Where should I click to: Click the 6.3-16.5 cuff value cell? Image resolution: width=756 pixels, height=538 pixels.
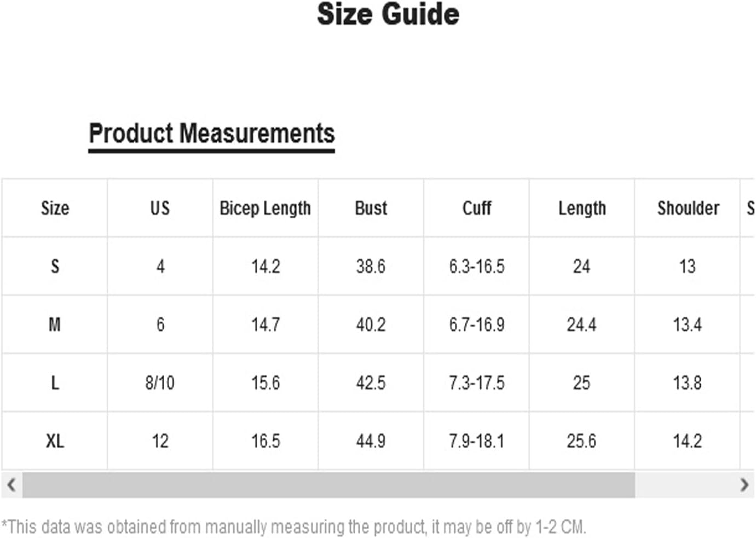(476, 267)
